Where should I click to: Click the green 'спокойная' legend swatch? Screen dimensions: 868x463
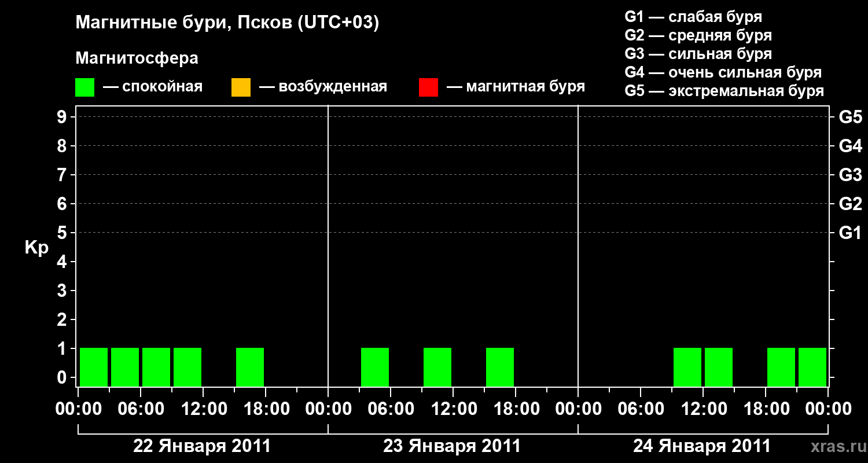(x=84, y=87)
